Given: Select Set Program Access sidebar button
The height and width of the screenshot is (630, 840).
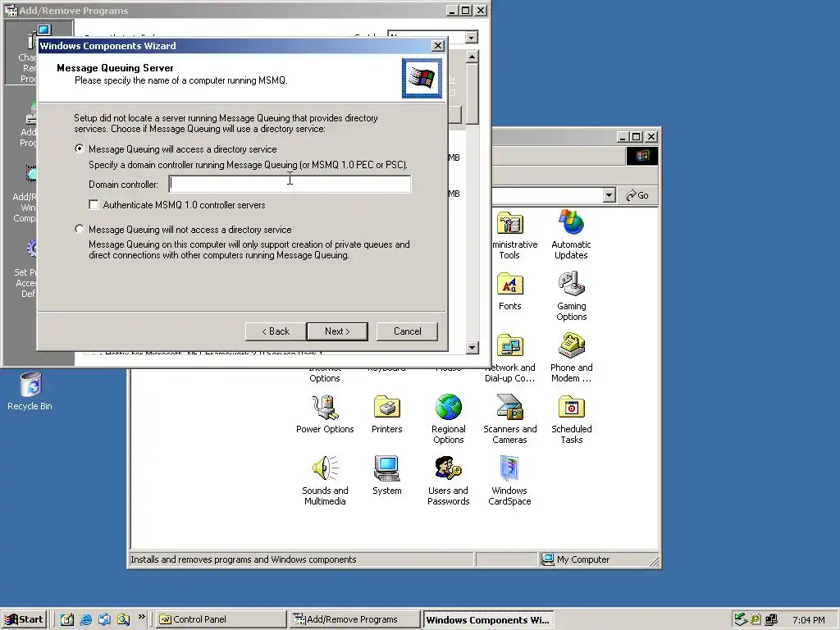Looking at the screenshot, I should [25, 267].
